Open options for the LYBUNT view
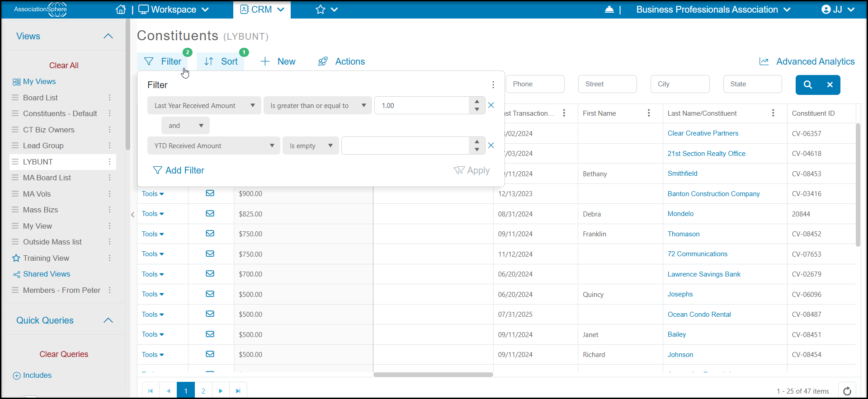Screen dimensions: 868x399 [109, 162]
